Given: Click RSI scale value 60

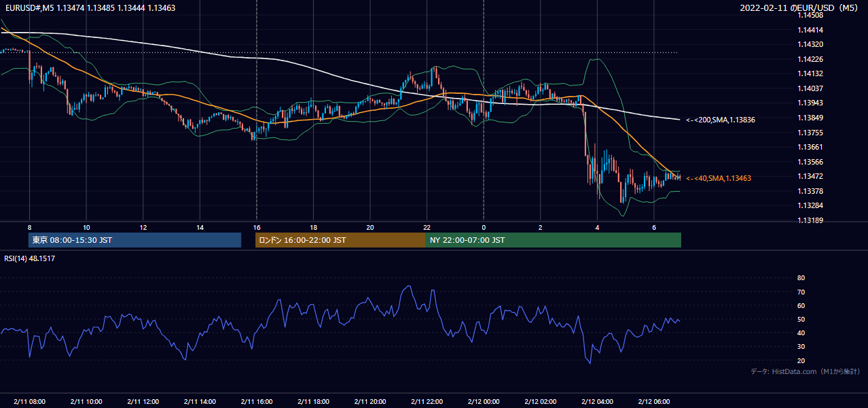Looking at the screenshot, I should 801,305.
